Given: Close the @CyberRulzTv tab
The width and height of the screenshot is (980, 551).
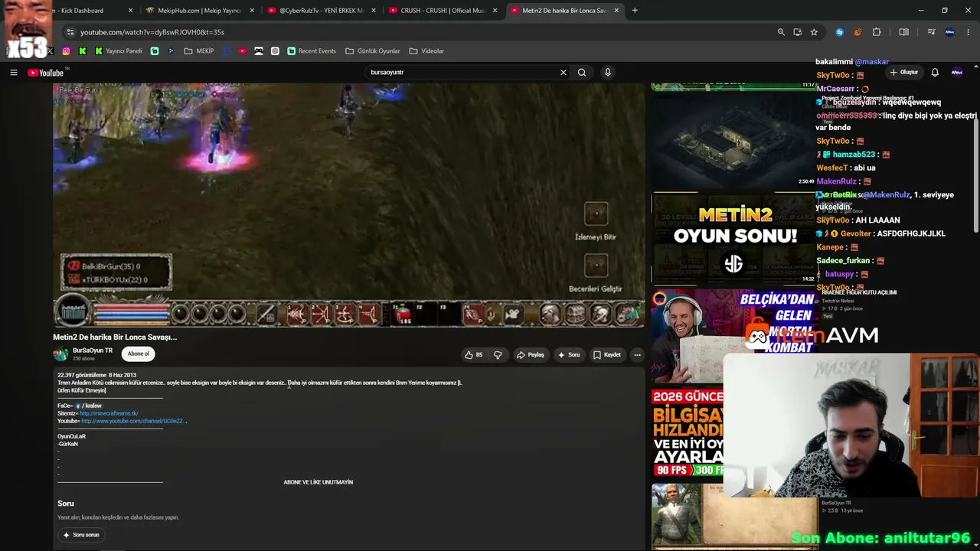Looking at the screenshot, I should [374, 11].
